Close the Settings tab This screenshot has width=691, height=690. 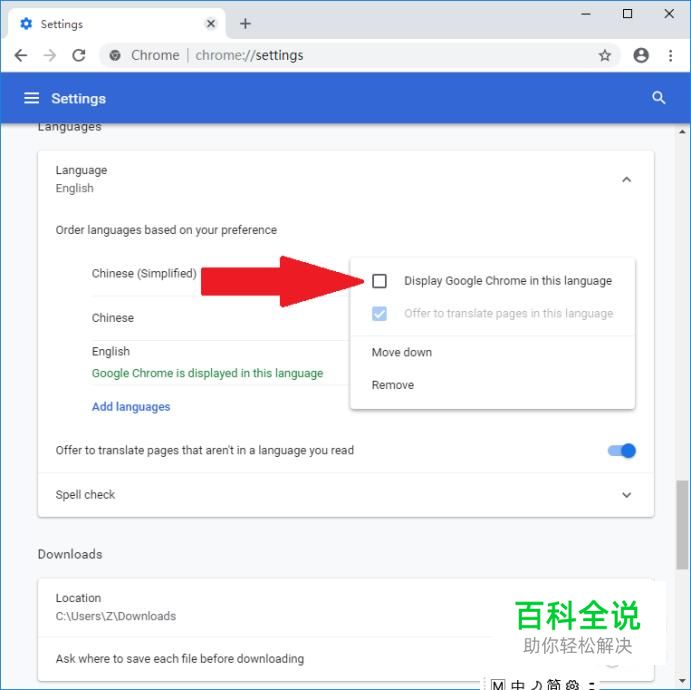pos(211,23)
